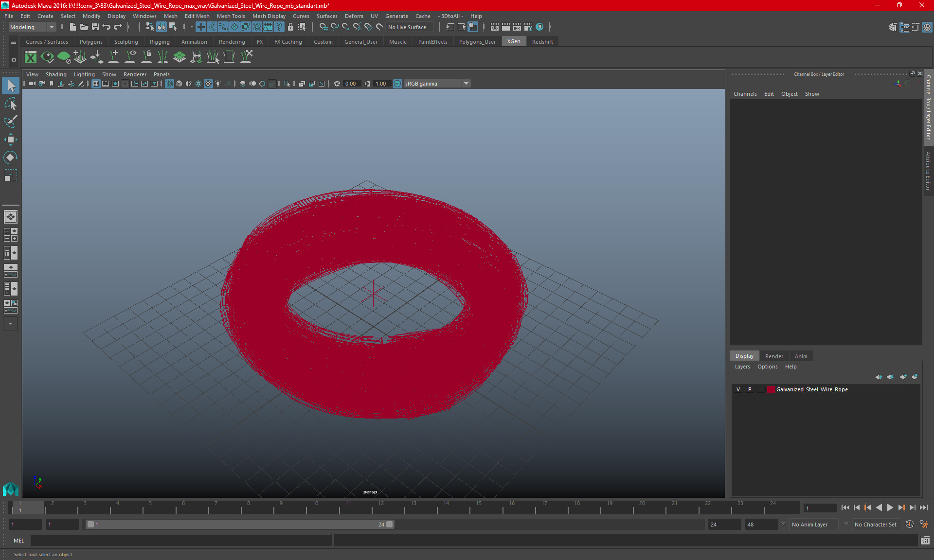The height and width of the screenshot is (560, 934).
Task: Open Render Settings clapboard icon
Action: (x=528, y=27)
